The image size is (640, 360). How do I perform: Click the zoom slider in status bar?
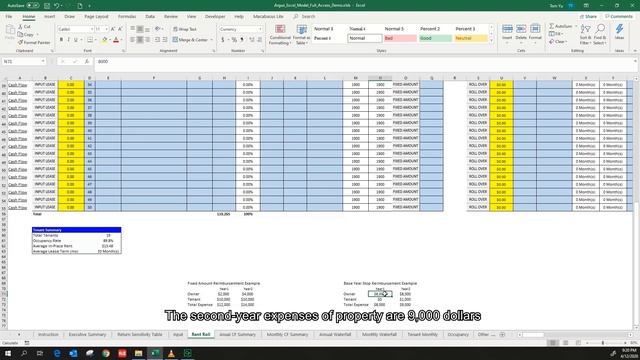[602, 343]
